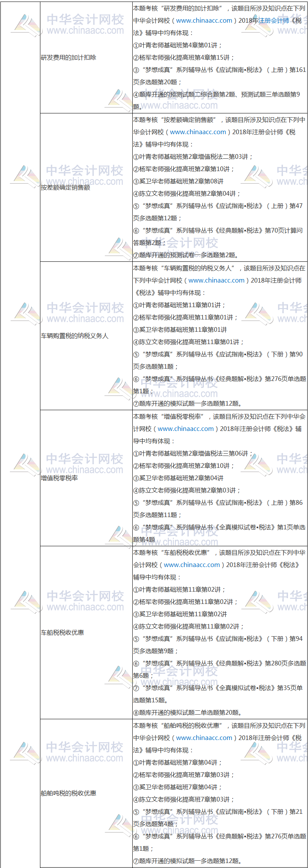The height and width of the screenshot is (868, 308).
Task: Select cell 按差额确定销售额
Action: 86,188
